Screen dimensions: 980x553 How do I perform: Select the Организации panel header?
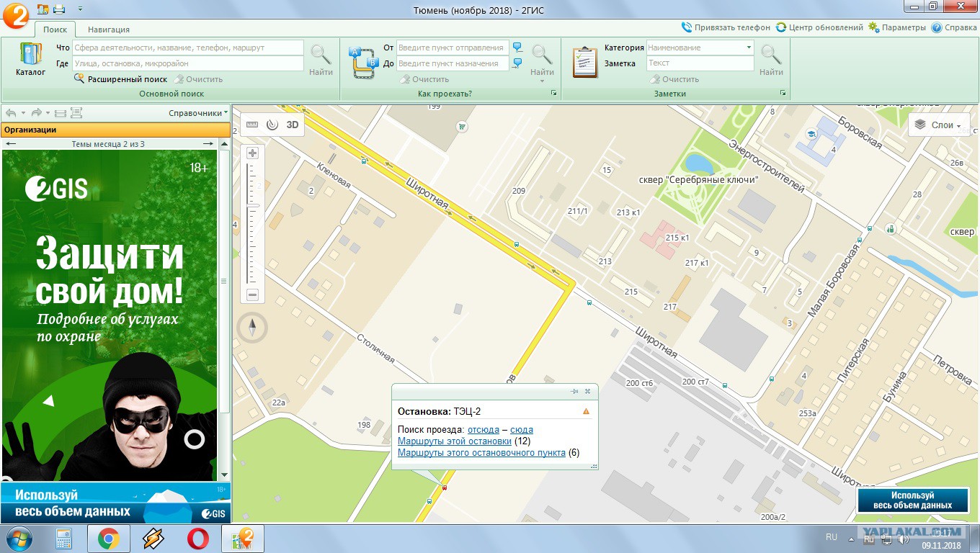click(115, 130)
